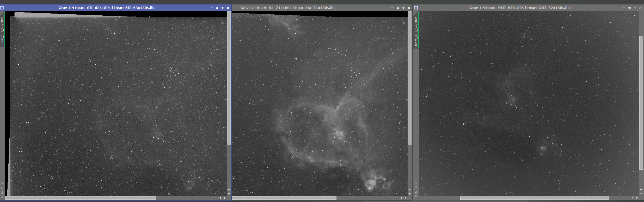Click the fit-view frame icon in SII window
The image size is (644, 202).
(2, 188)
